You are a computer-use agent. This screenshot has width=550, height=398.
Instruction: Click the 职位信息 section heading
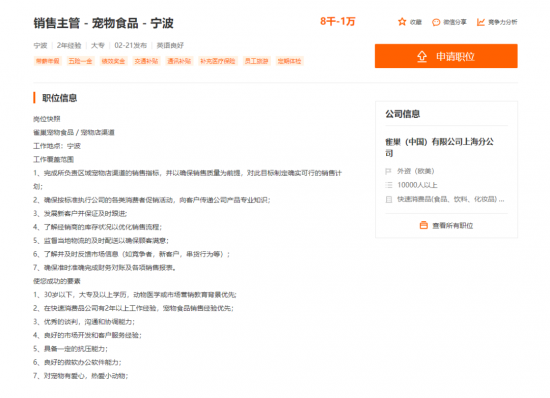60,98
